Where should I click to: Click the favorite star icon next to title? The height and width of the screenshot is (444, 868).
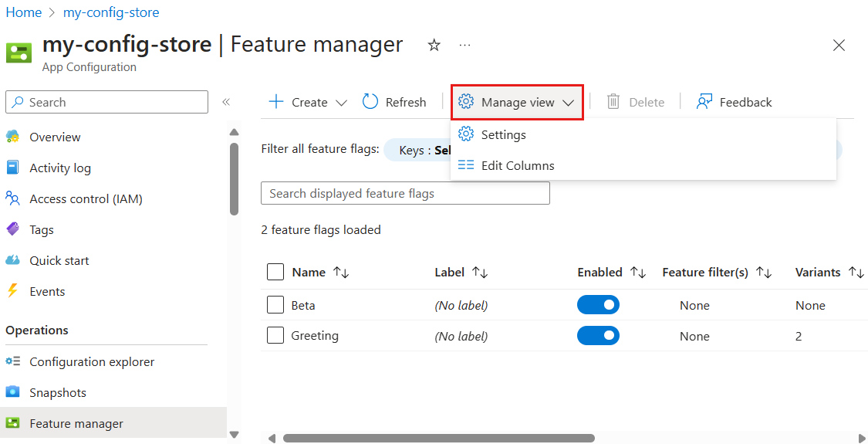(x=434, y=46)
